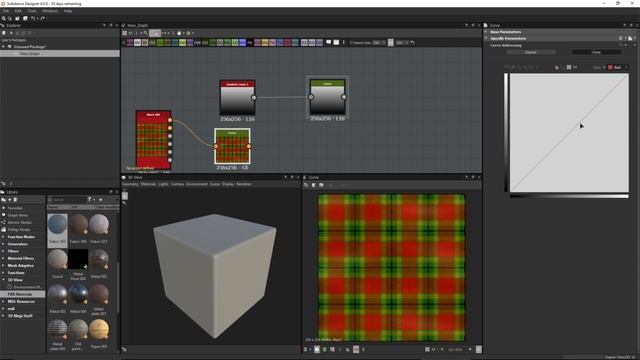Select the New_Graph item in Explorer
The image size is (640, 360).
coord(29,53)
